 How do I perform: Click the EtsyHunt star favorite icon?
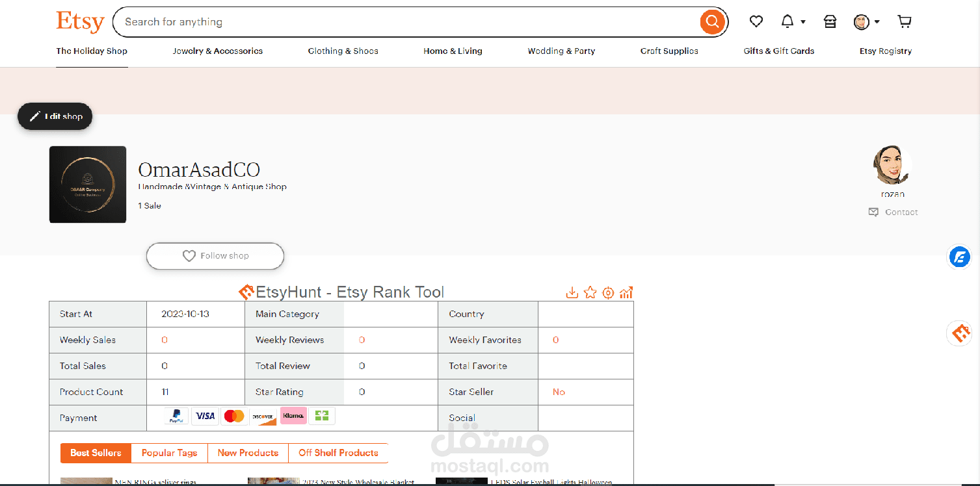(x=590, y=292)
